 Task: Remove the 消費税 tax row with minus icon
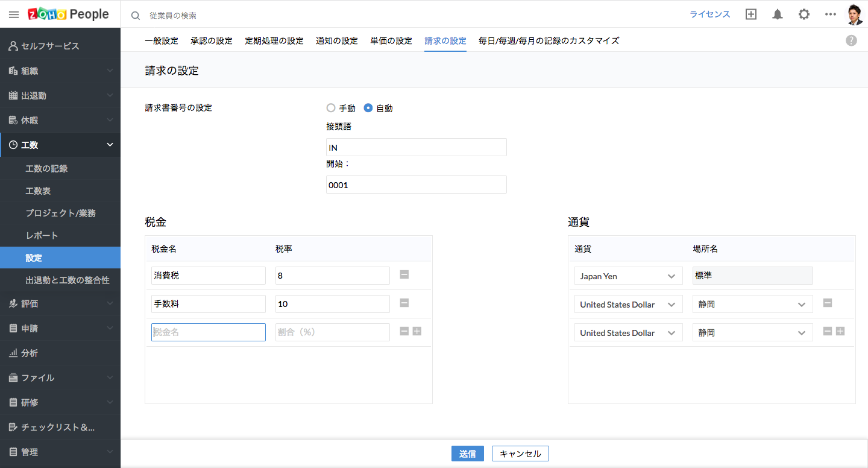coord(404,274)
